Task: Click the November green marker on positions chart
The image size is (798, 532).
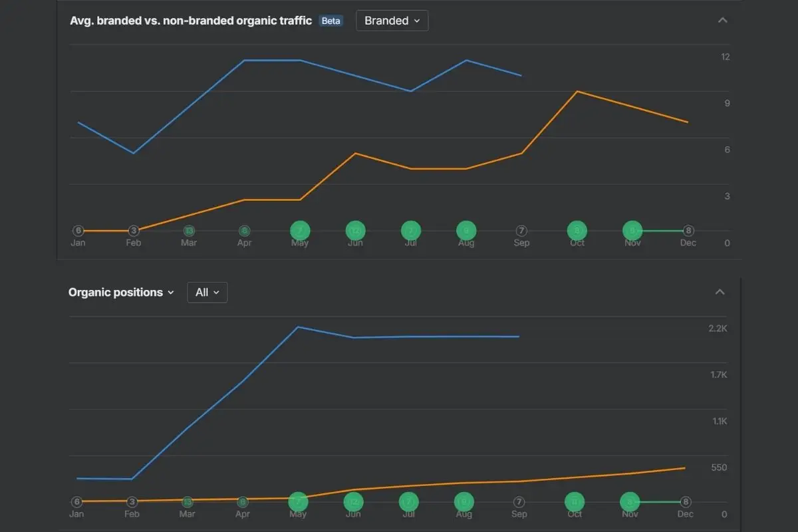Action: (x=630, y=502)
